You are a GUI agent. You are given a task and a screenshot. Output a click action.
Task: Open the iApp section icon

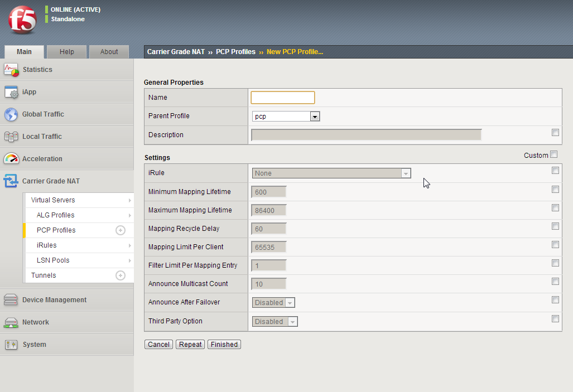[11, 92]
